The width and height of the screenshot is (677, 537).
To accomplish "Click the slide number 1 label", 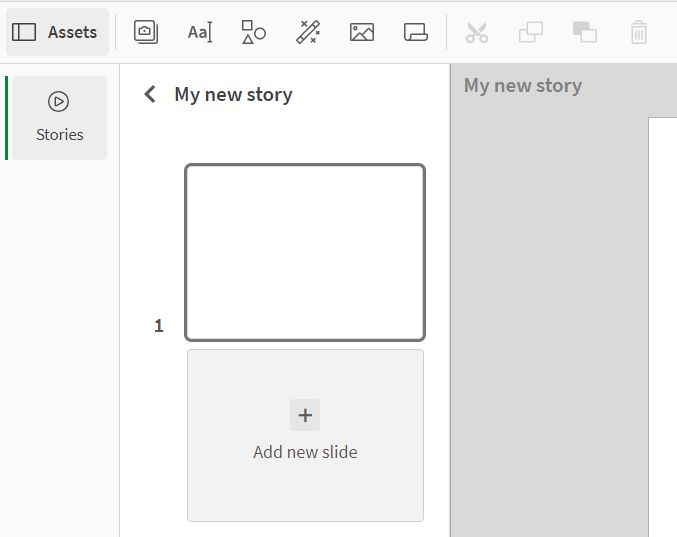I will tap(159, 326).
